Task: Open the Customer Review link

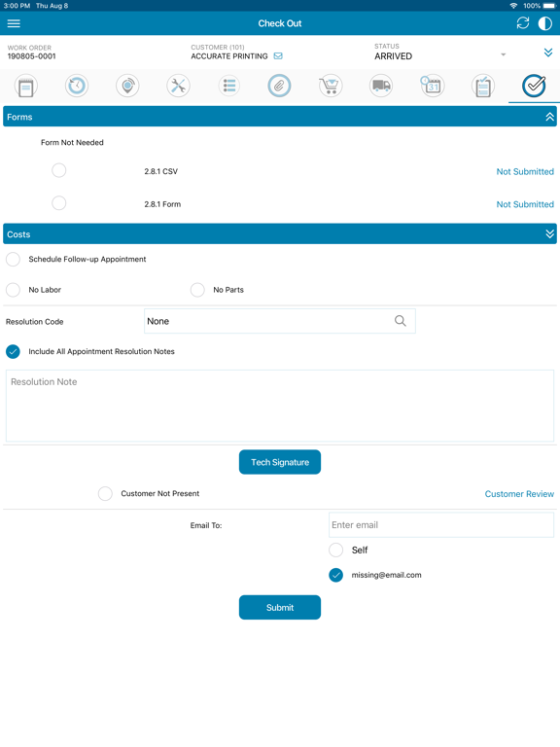Action: (x=519, y=494)
